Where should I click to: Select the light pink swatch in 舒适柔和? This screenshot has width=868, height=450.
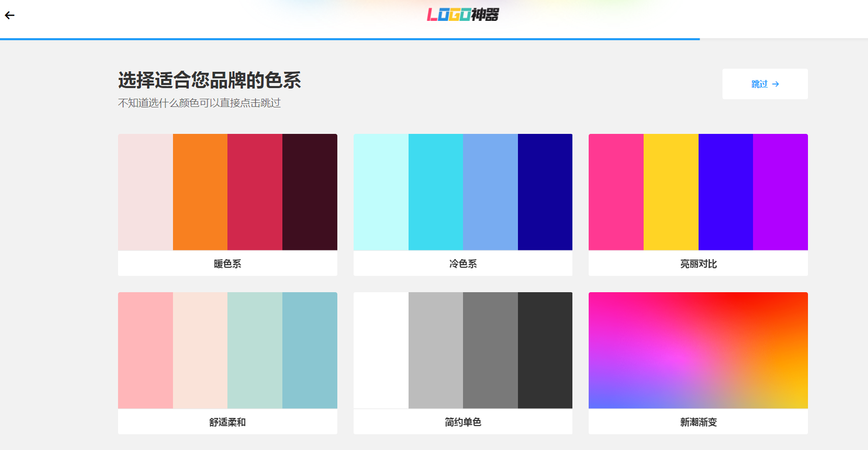tap(146, 350)
